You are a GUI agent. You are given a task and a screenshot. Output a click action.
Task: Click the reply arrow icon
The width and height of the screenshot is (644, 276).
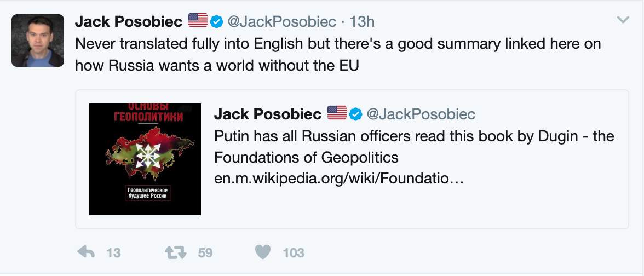(87, 252)
